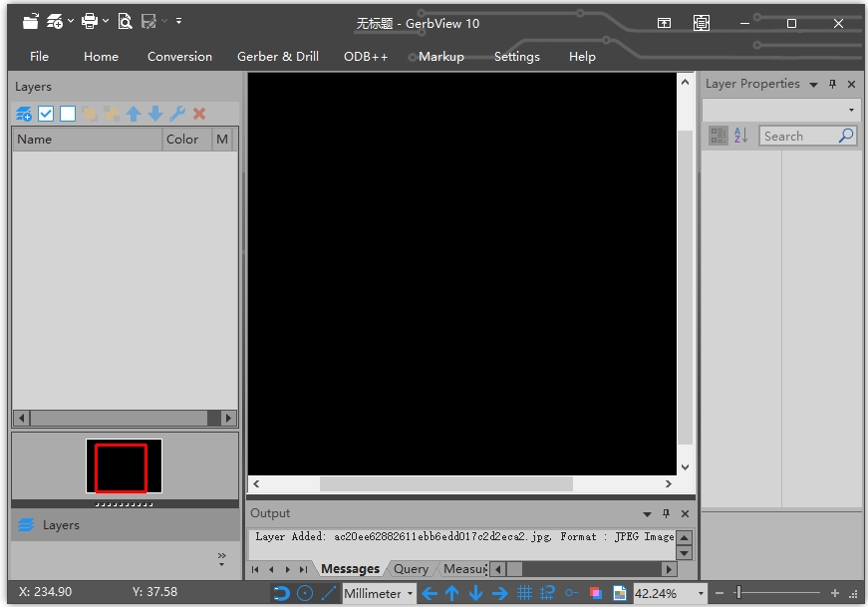Toggle the categorized view in Layer Properties
868x607 pixels.
point(718,136)
